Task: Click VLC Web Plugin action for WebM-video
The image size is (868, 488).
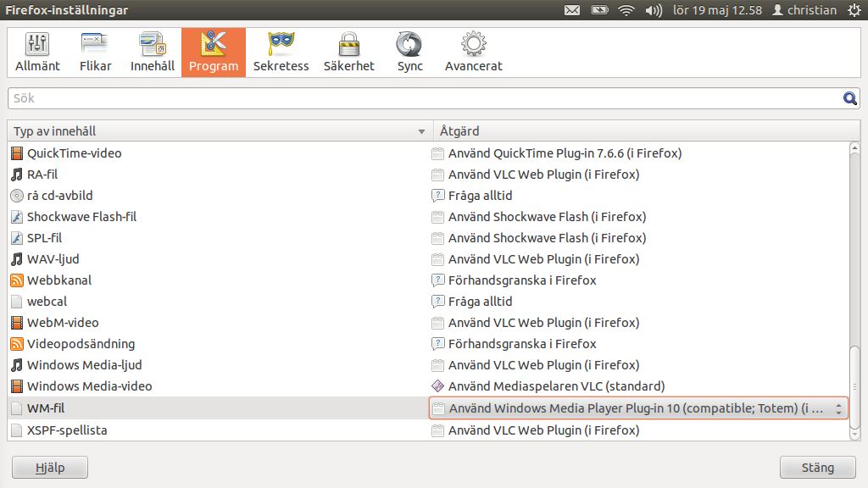Action: pyautogui.click(x=543, y=323)
